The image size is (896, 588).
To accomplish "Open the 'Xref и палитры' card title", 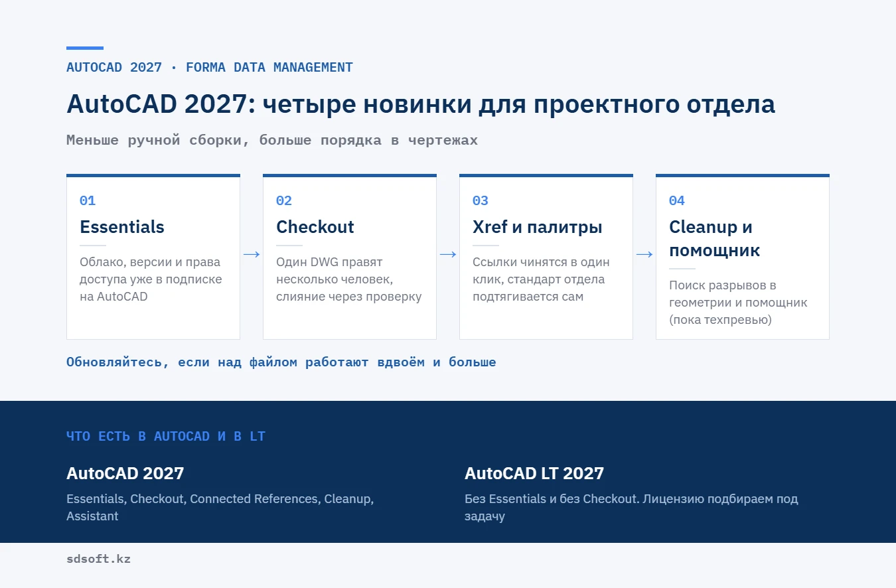I will coord(538,226).
